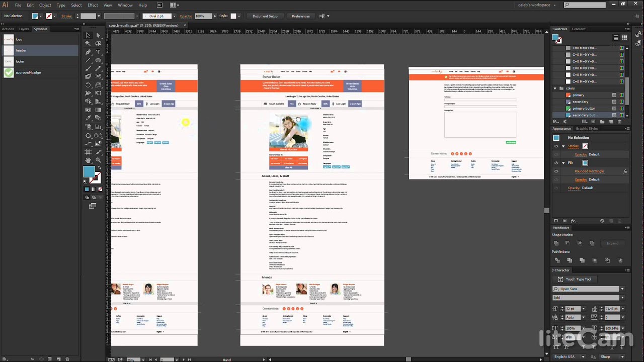Open the Bold font style dropdown
The height and width of the screenshot is (362, 644).
pos(622,298)
